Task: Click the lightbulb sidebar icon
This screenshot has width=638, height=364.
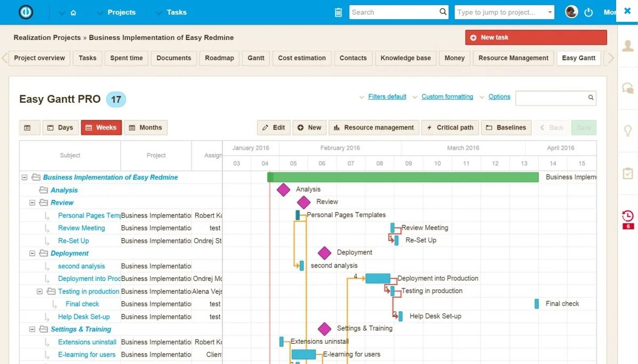Action: 628,131
